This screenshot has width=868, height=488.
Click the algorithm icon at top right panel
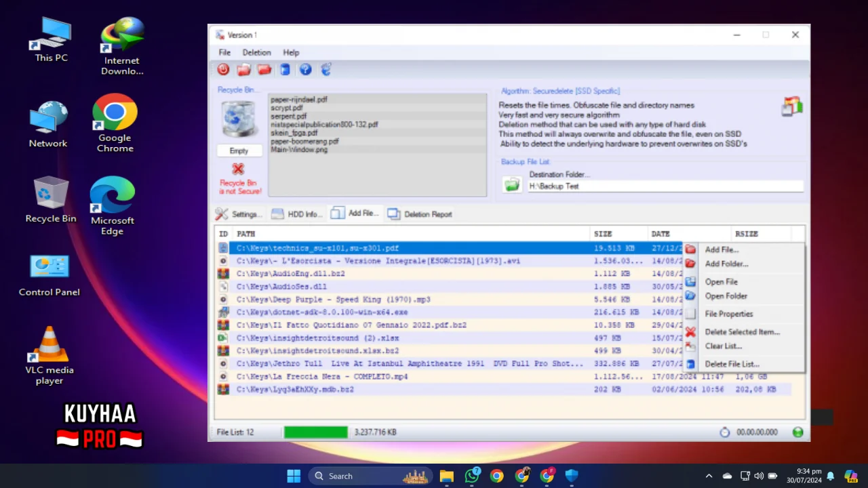point(791,106)
